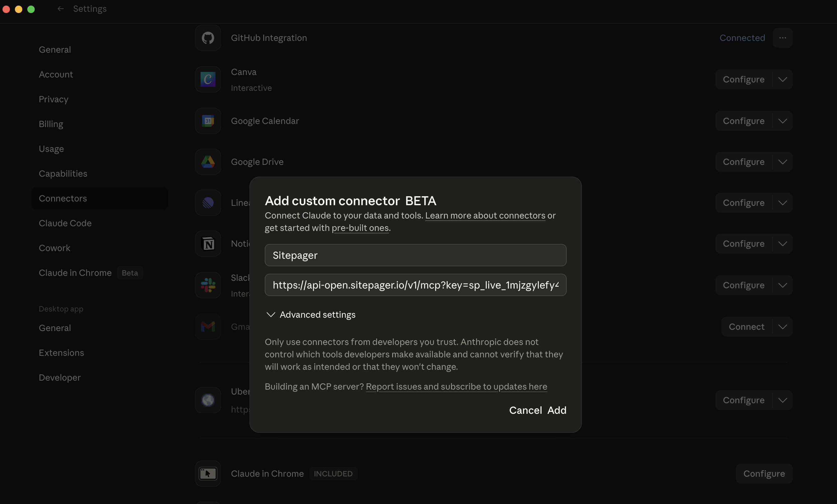
Task: Open General settings under main section
Action: pyautogui.click(x=99, y=50)
